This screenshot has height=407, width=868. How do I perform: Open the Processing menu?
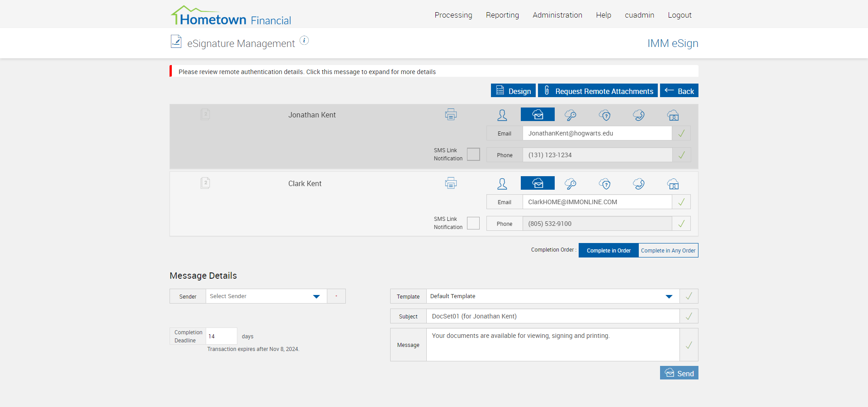click(x=453, y=15)
